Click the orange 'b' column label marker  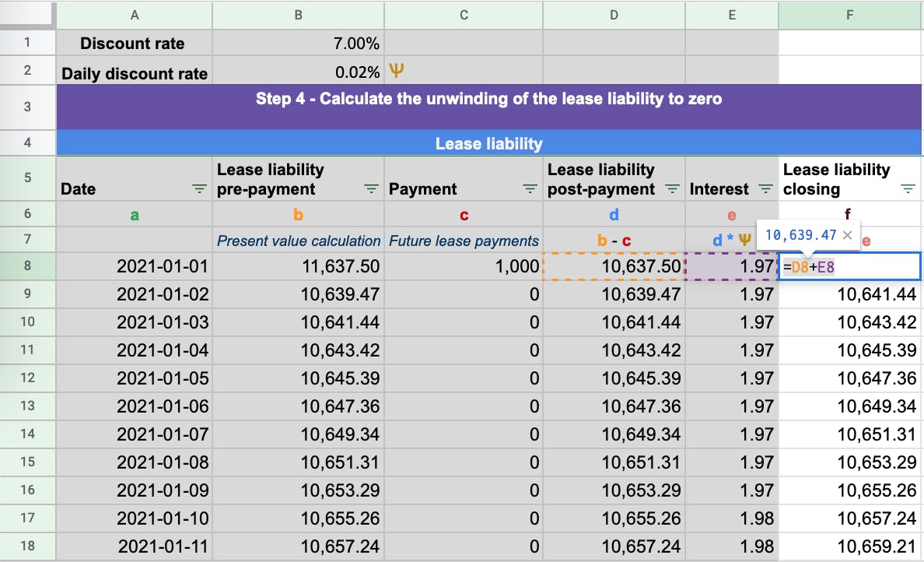click(298, 214)
